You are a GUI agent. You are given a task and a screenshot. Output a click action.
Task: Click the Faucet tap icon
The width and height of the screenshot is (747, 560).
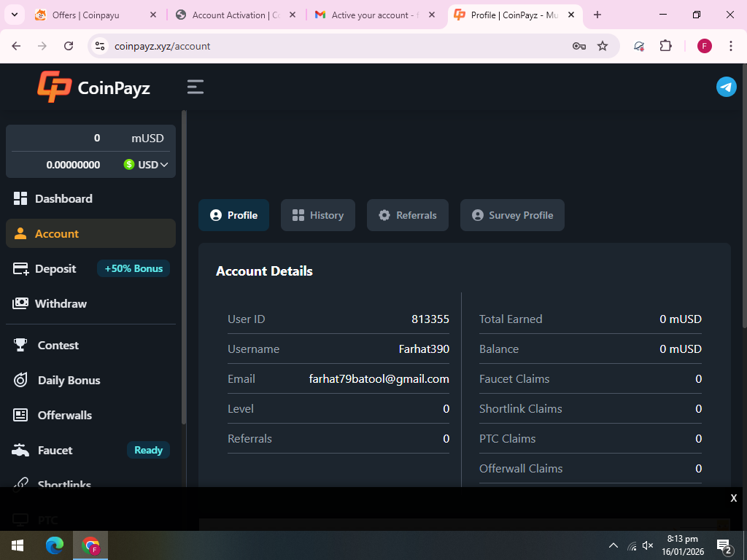20,450
